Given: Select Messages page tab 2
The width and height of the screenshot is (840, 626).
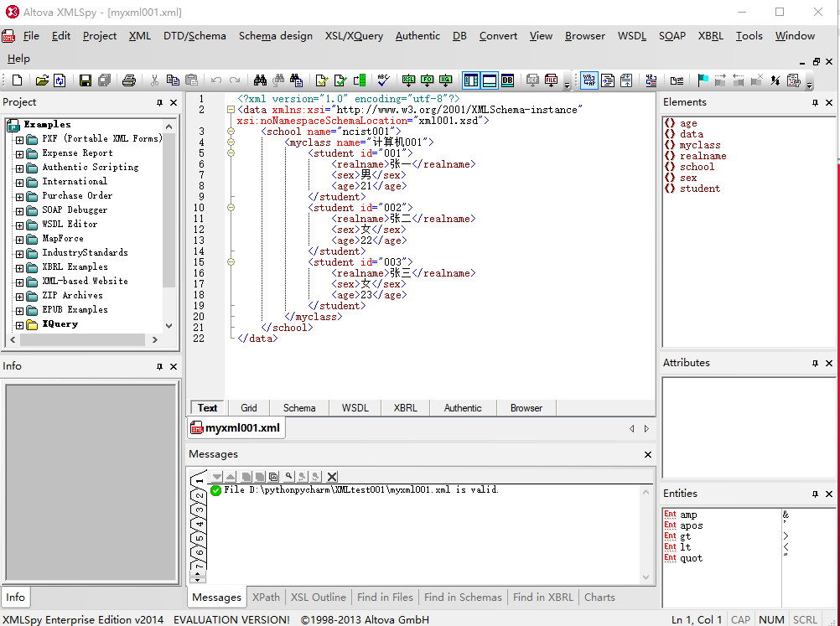Looking at the screenshot, I should pos(199,495).
